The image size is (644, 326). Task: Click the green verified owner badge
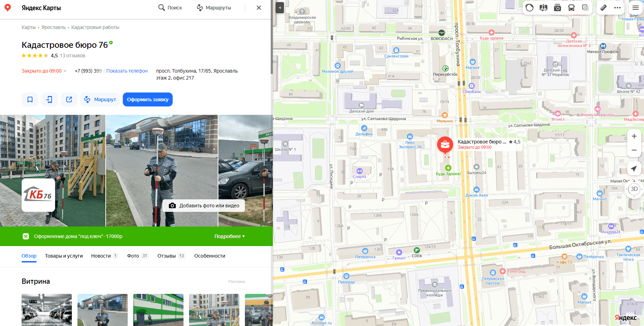pyautogui.click(x=111, y=43)
